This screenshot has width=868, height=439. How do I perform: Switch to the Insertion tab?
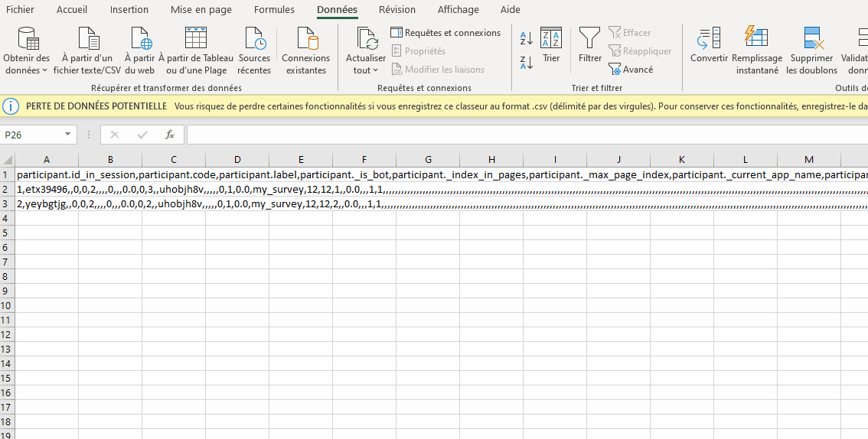(x=129, y=9)
